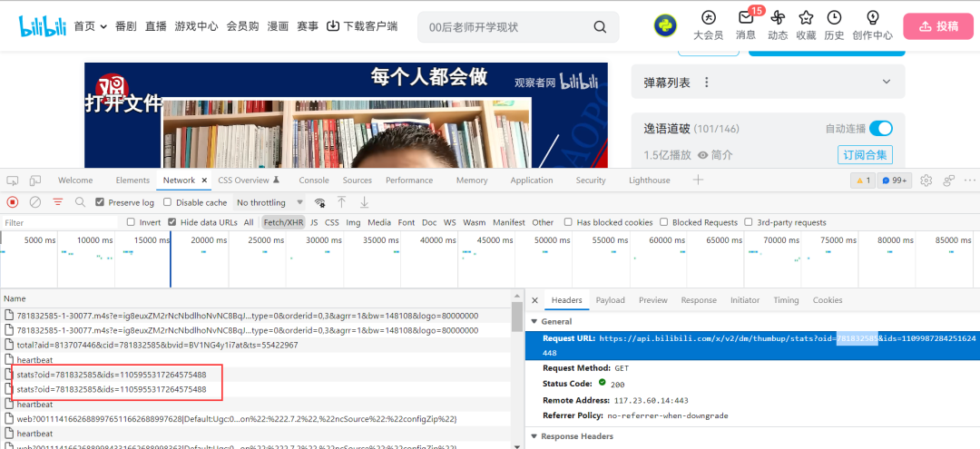The width and height of the screenshot is (980, 449).
Task: Open the Payload tab
Action: (610, 300)
